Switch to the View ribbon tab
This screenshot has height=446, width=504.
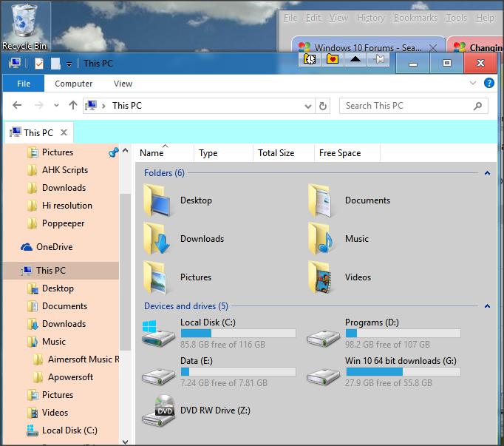123,84
